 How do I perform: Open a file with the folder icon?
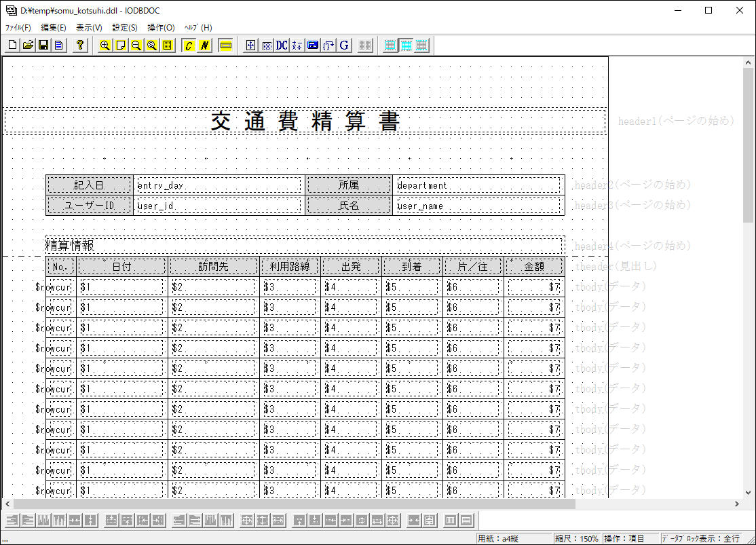[28, 45]
